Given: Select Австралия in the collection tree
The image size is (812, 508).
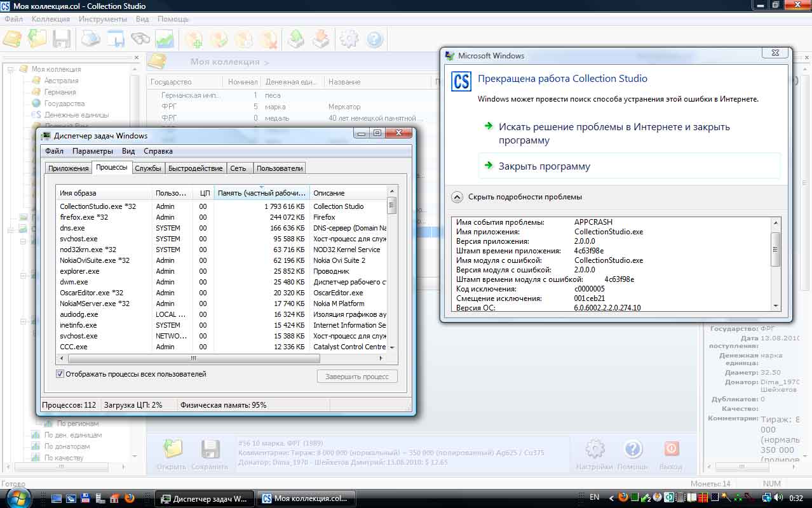Looking at the screenshot, I should coord(62,81).
